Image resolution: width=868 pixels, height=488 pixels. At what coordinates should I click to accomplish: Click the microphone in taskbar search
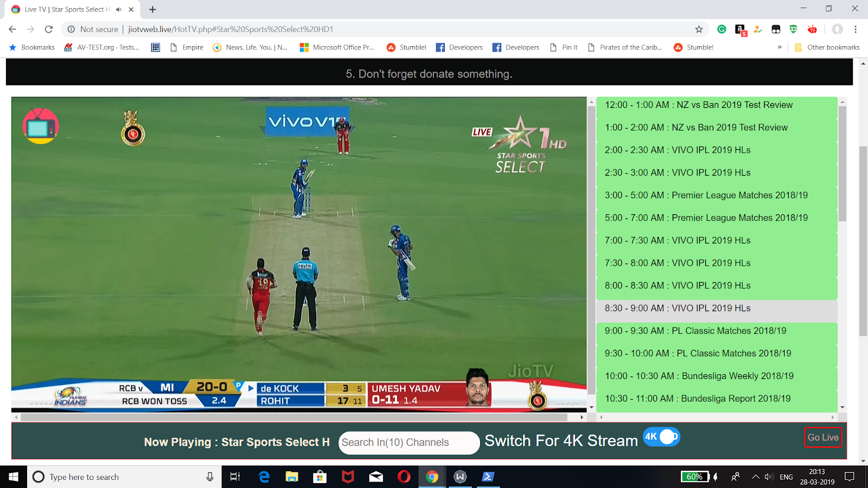click(210, 477)
